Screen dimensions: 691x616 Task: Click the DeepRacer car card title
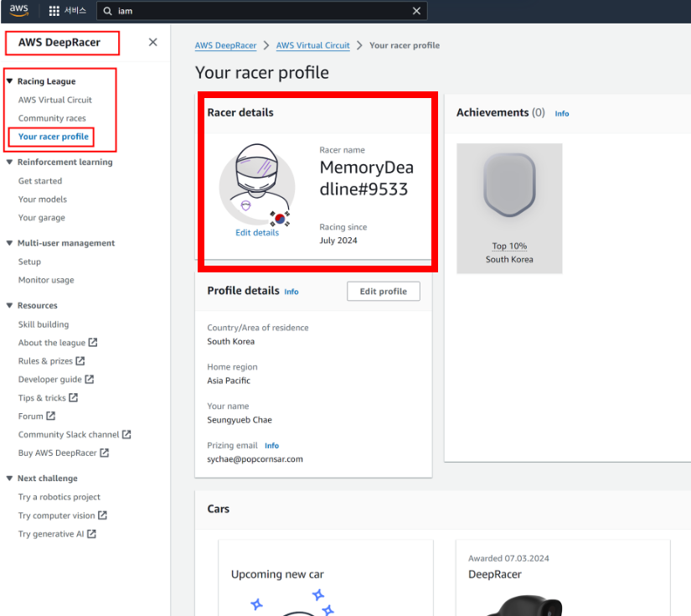tap(494, 575)
